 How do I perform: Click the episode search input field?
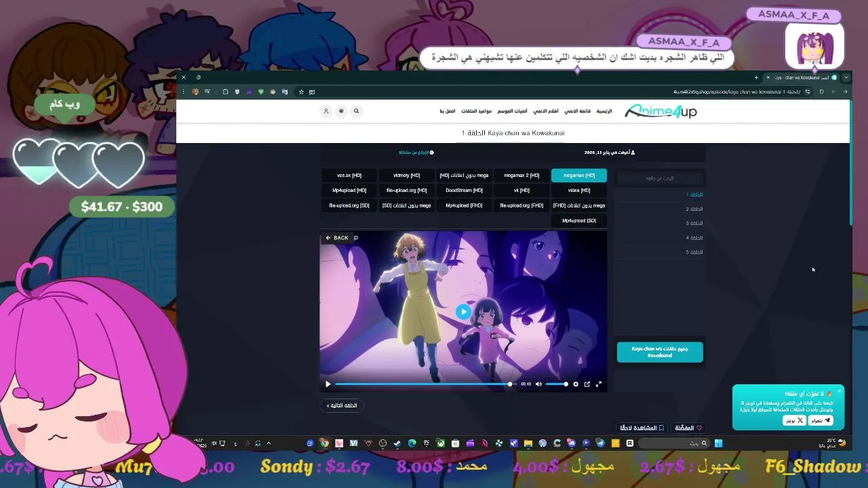tap(660, 178)
